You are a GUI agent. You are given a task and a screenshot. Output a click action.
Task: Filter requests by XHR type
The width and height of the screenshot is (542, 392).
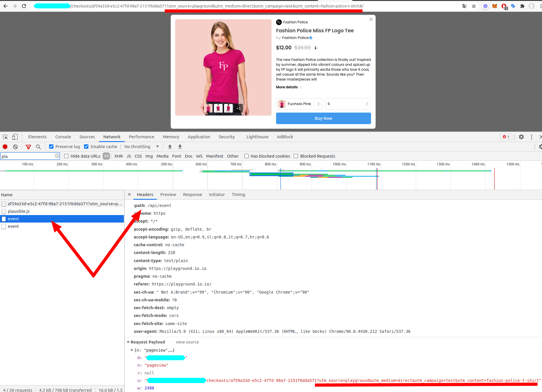(x=118, y=156)
